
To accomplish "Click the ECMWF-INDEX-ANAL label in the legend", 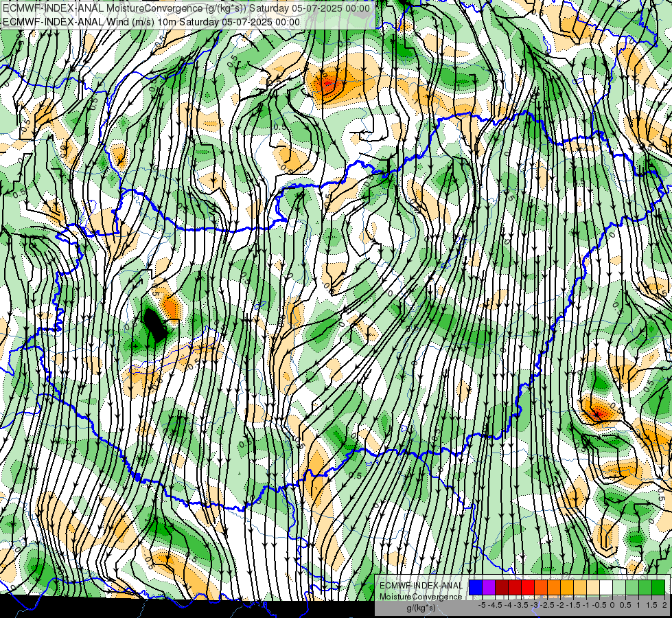I will [x=421, y=586].
